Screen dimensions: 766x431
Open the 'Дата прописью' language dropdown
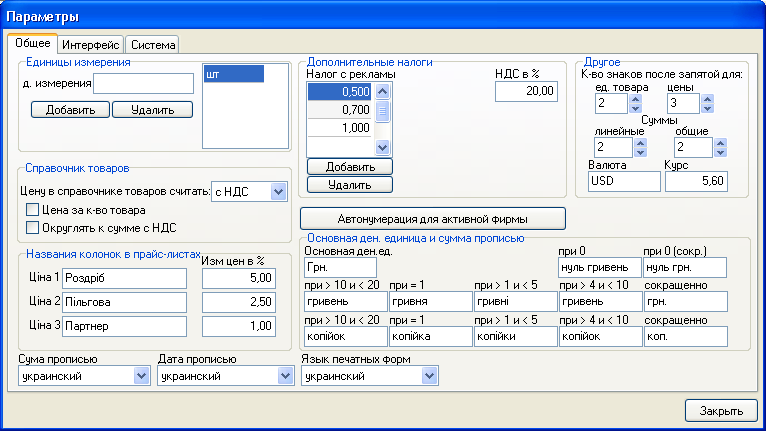pos(283,376)
